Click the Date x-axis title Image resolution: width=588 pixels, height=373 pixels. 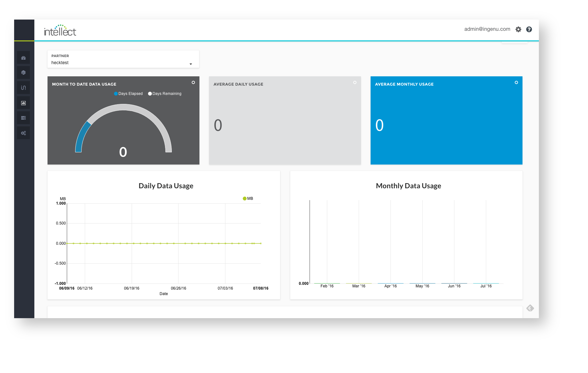[164, 294]
